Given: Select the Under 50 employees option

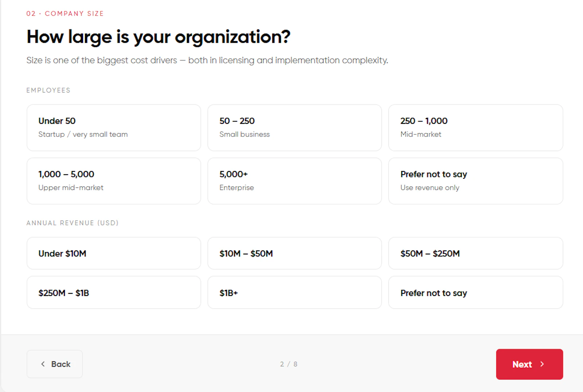Looking at the screenshot, I should tap(114, 128).
